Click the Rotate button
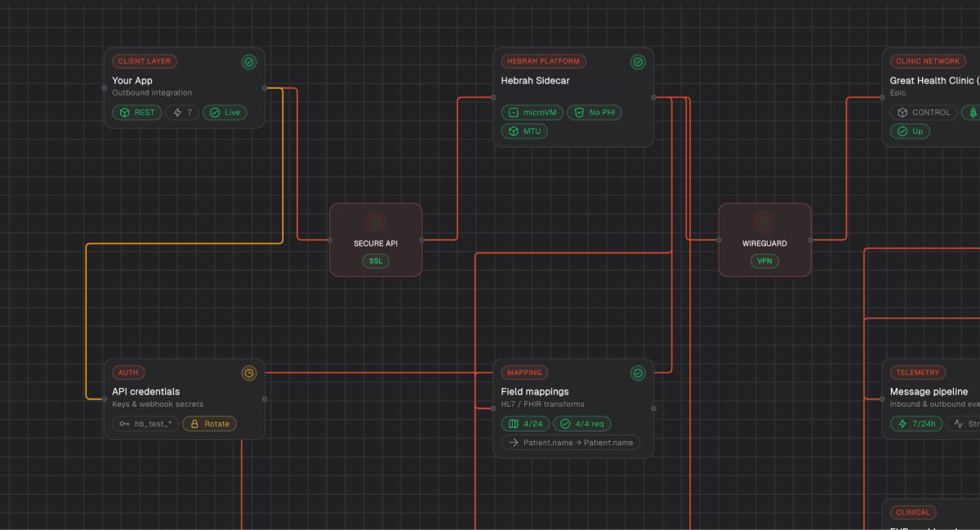Screen dimensions: 980x530 [x=210, y=424]
